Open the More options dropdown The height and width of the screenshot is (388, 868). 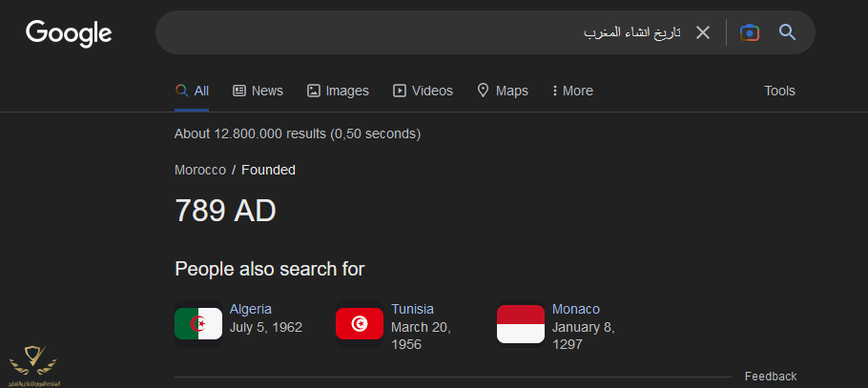[572, 91]
